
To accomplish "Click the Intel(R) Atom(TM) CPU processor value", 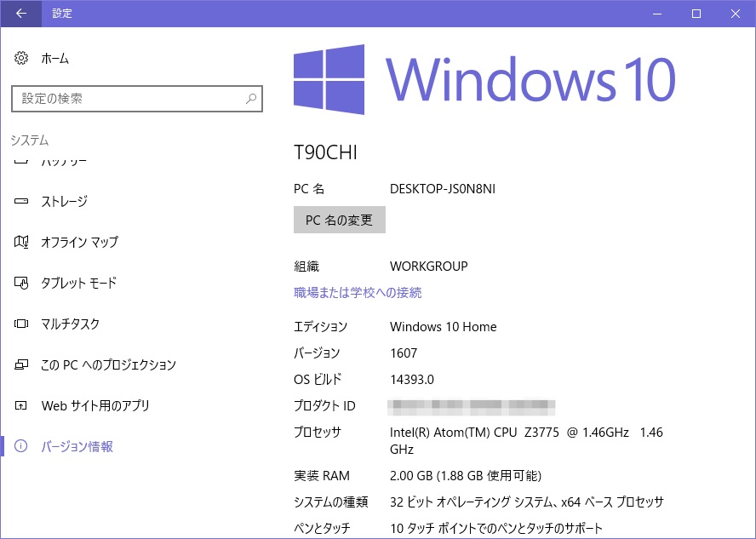I will pyautogui.click(x=526, y=440).
